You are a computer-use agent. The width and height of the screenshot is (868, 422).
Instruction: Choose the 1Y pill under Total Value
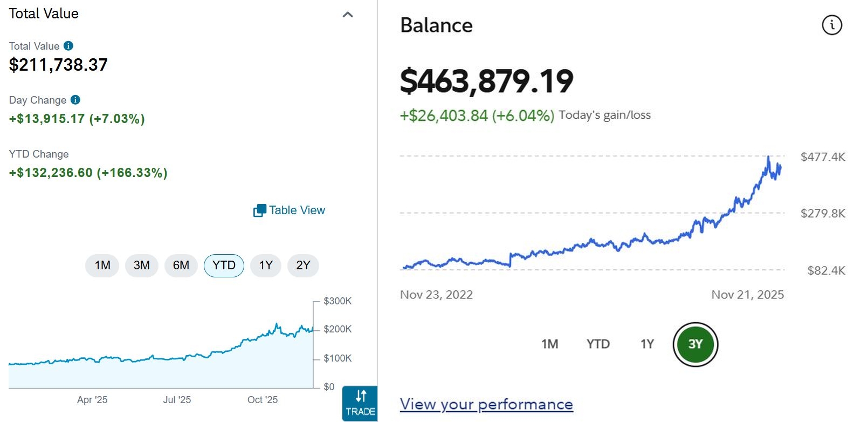point(265,266)
